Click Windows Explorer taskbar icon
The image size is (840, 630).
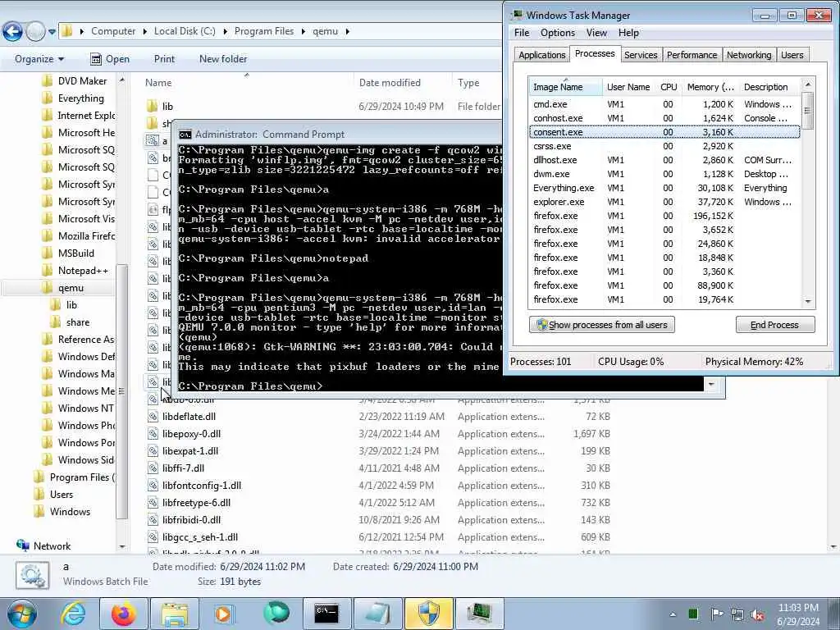coord(174,614)
